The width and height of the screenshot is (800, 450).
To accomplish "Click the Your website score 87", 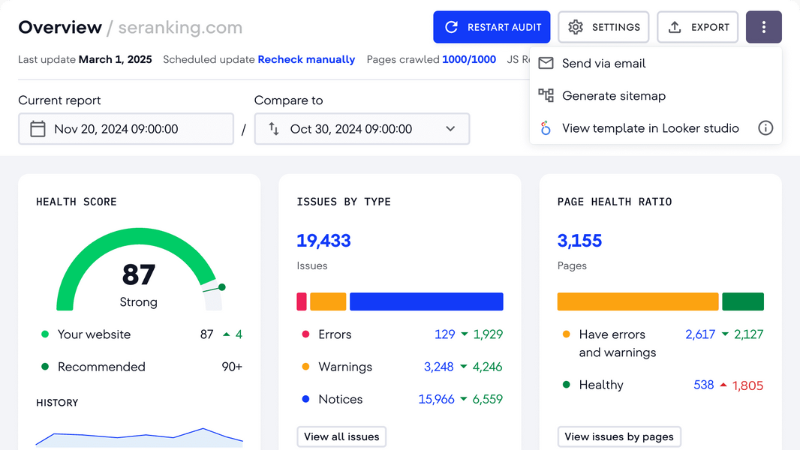I will [207, 334].
